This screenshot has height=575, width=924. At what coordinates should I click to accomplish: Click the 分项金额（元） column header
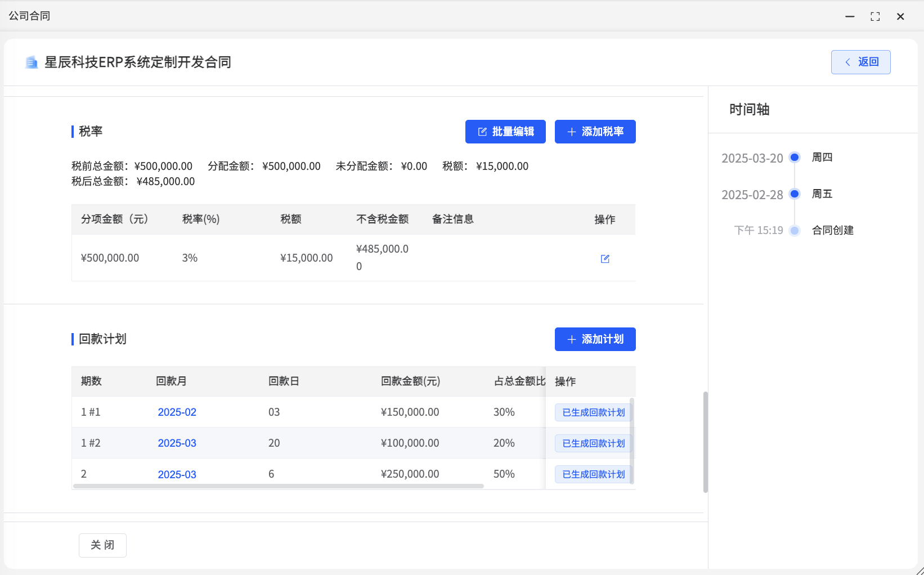tap(115, 219)
